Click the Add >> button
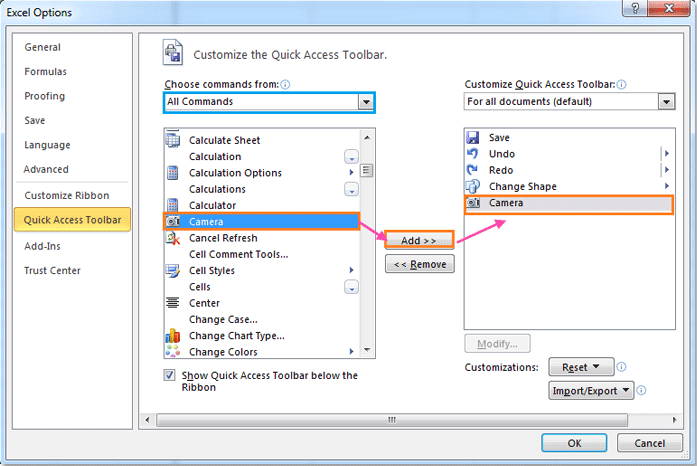697x466 pixels. pos(419,241)
